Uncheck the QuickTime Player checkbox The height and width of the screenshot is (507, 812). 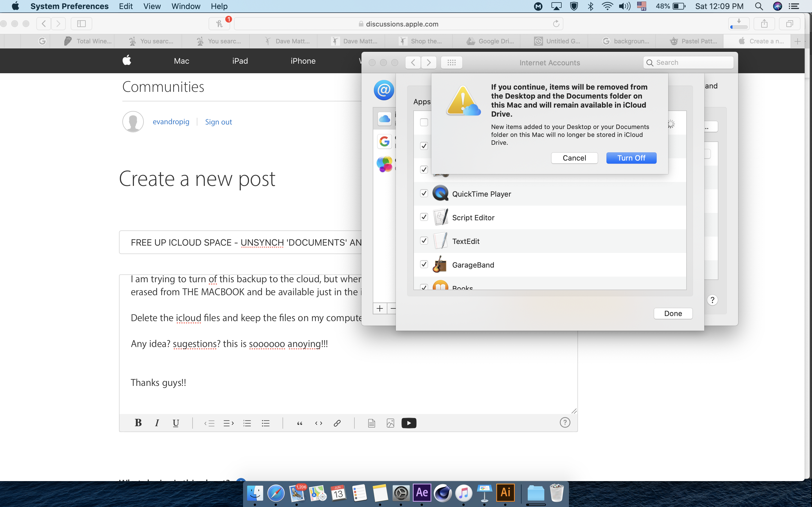424,194
